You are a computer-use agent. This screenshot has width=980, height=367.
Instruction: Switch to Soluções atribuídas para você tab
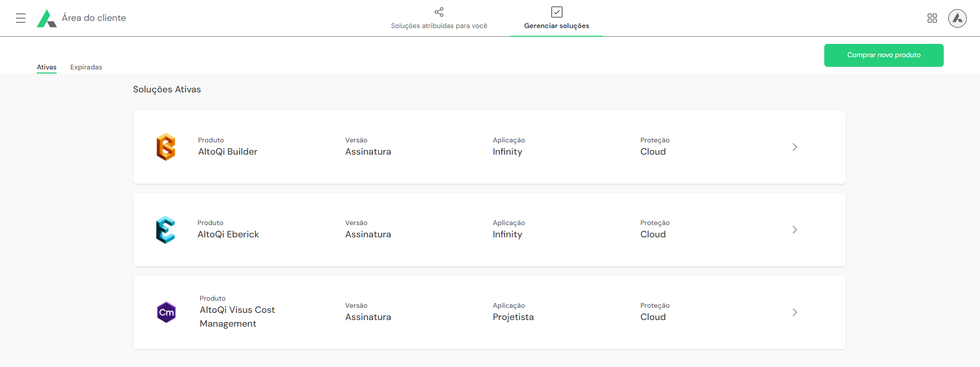point(439,18)
